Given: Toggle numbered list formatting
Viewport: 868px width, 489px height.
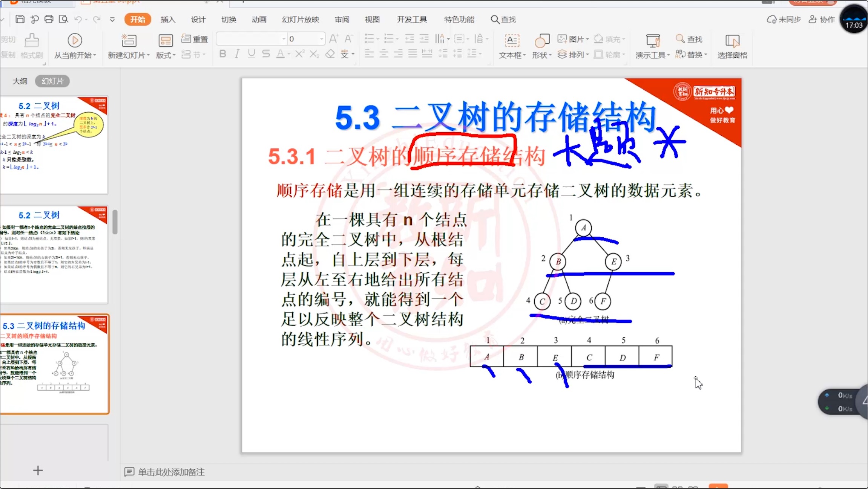Looking at the screenshot, I should click(x=389, y=38).
